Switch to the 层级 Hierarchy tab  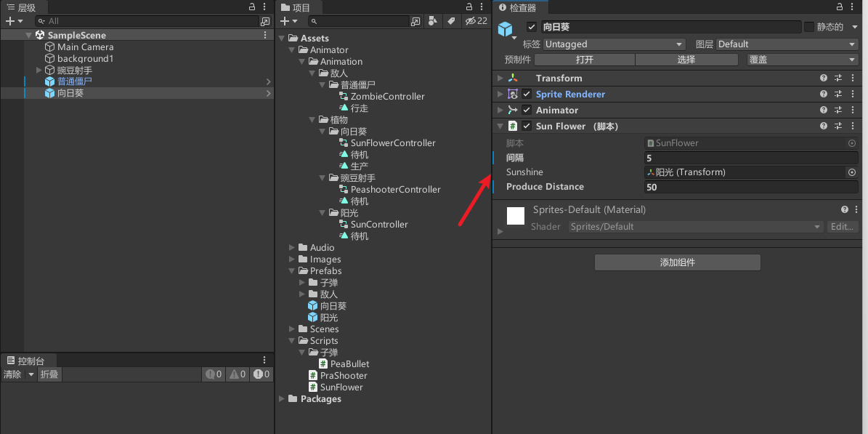[x=22, y=7]
